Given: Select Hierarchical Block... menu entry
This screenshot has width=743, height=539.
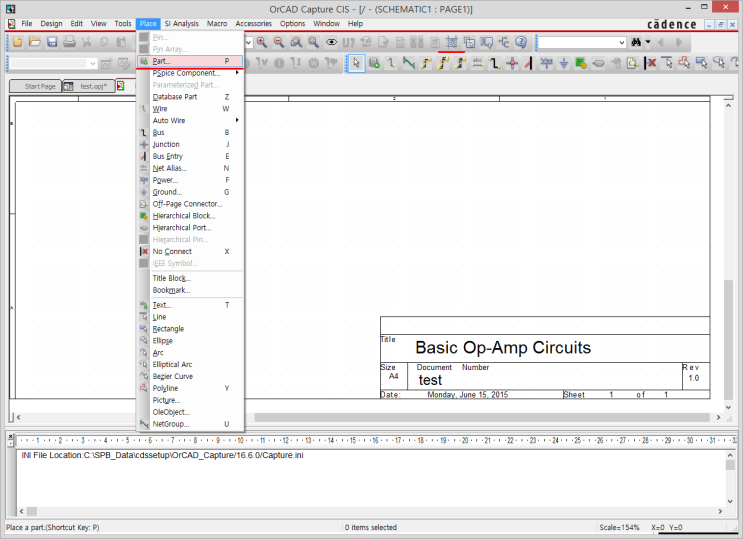Looking at the screenshot, I should coord(190,216).
